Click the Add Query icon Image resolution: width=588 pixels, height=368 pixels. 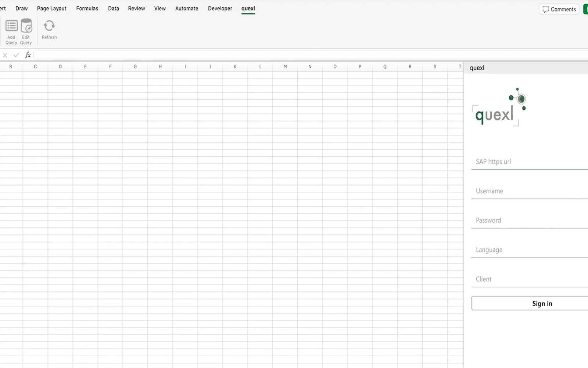[x=11, y=32]
